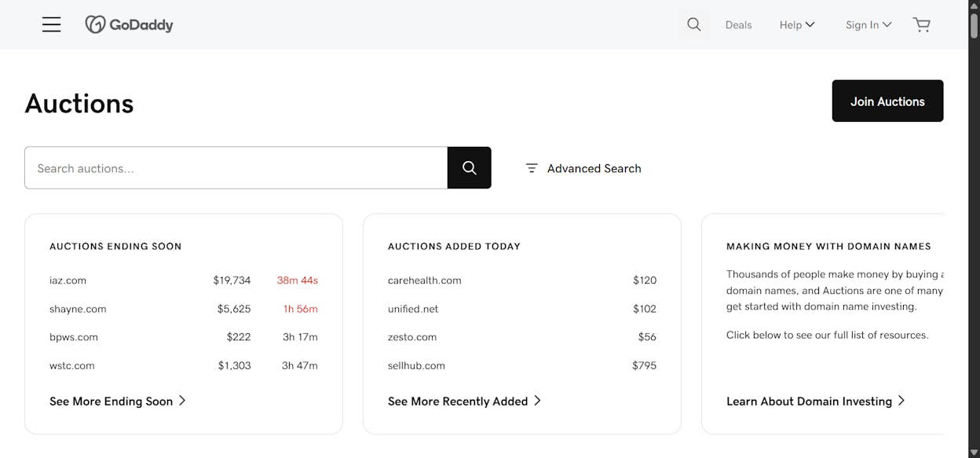The height and width of the screenshot is (458, 980).
Task: Click the $19,734 price for iaz.com
Action: pos(232,280)
